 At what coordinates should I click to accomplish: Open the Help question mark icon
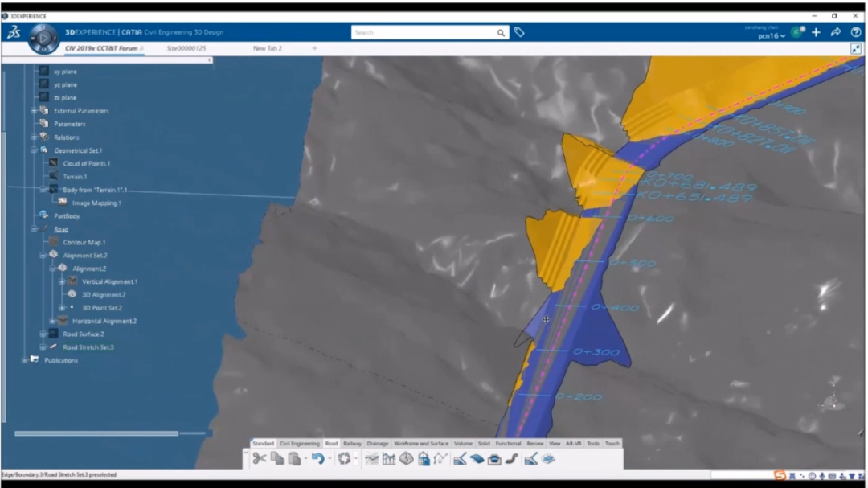[x=856, y=32]
